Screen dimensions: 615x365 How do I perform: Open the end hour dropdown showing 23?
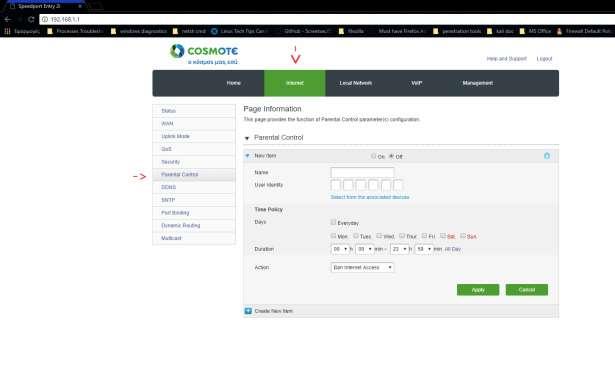coord(399,249)
